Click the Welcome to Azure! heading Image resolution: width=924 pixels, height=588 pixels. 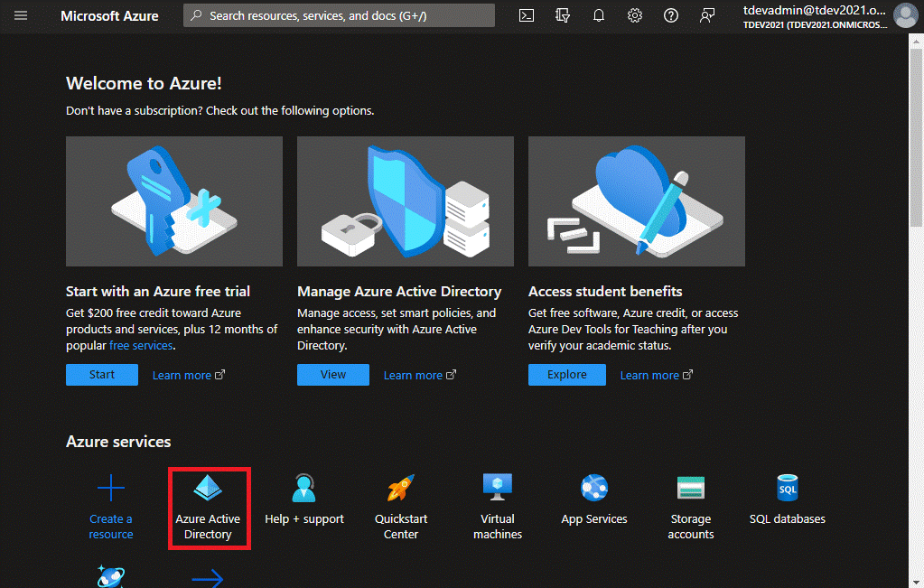144,84
